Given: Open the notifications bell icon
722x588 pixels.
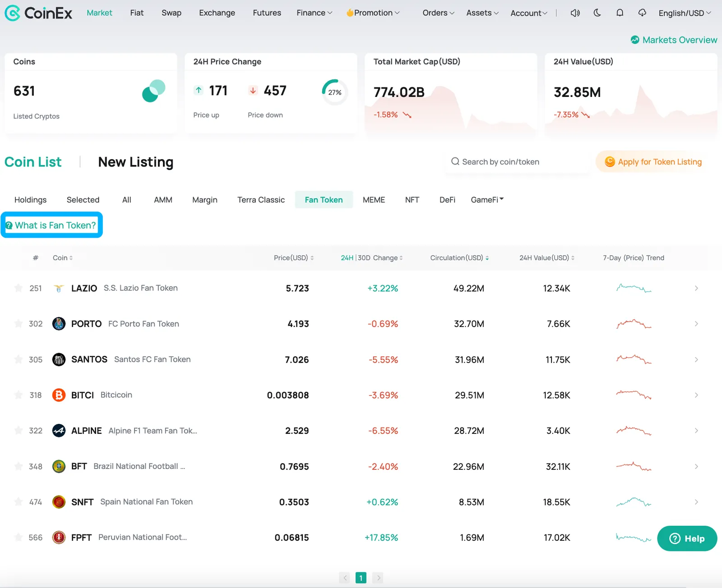Looking at the screenshot, I should tap(620, 13).
